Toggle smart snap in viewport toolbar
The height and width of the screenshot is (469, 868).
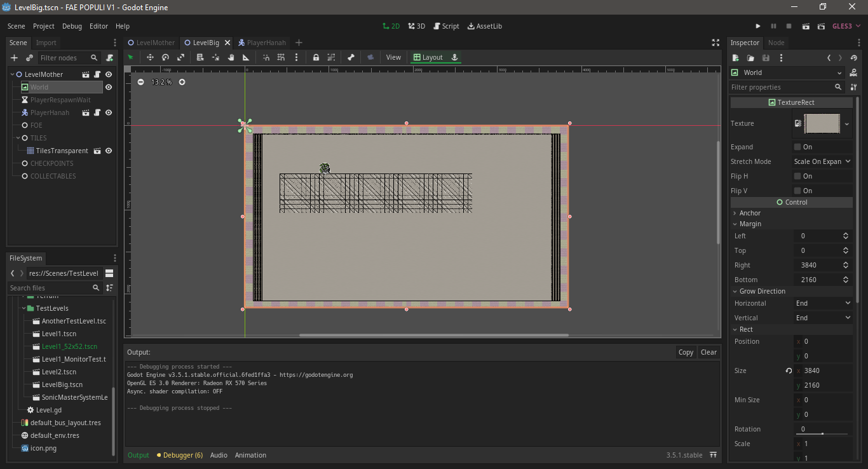[266, 57]
